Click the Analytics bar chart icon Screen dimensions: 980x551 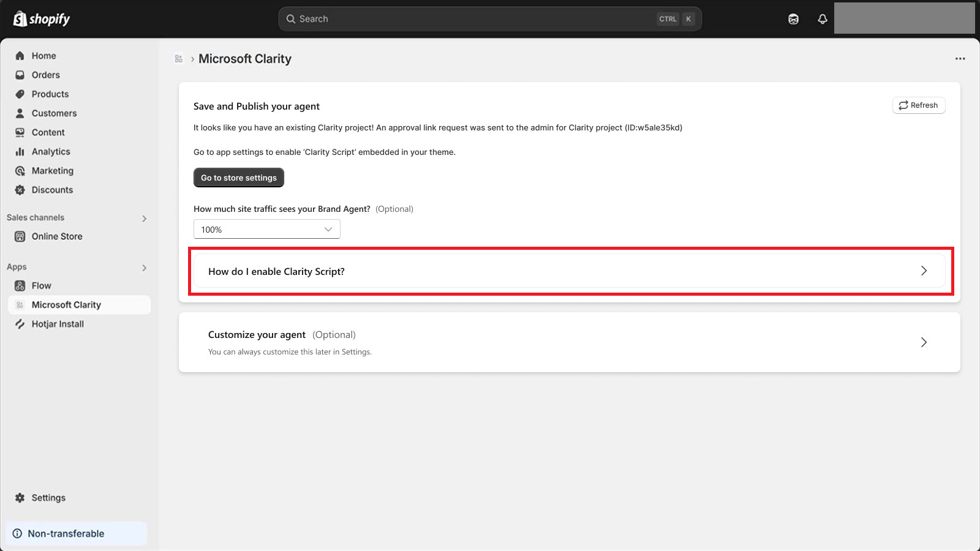point(20,151)
